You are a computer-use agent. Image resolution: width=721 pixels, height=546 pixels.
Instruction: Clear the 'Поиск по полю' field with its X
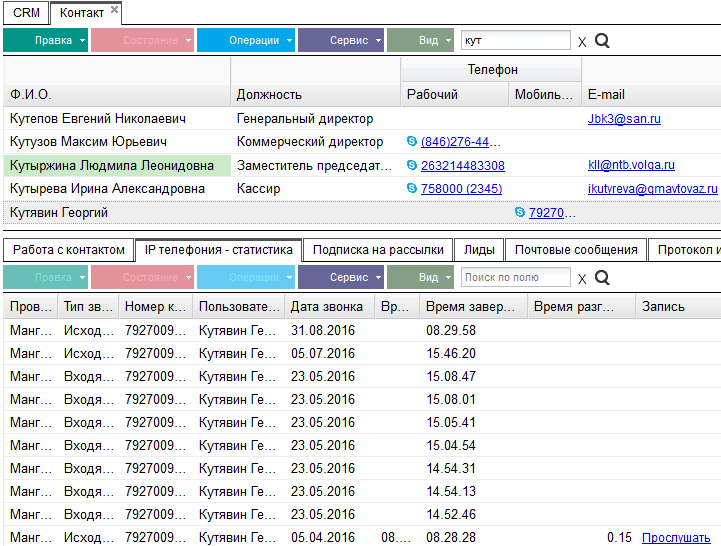tap(582, 279)
